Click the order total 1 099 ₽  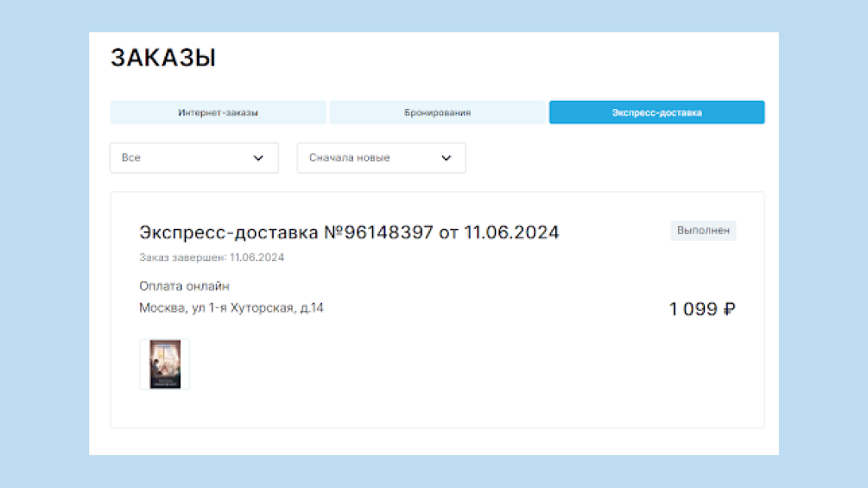[701, 309]
